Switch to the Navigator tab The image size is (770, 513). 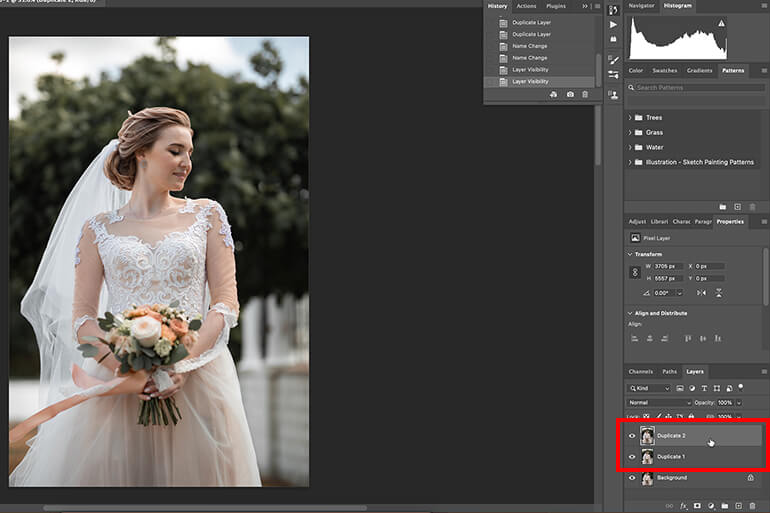click(641, 5)
